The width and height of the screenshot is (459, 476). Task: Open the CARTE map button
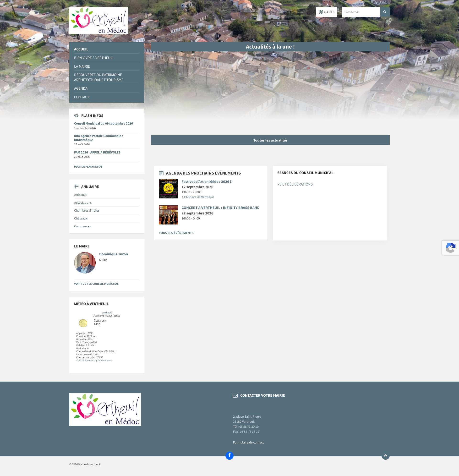326,12
